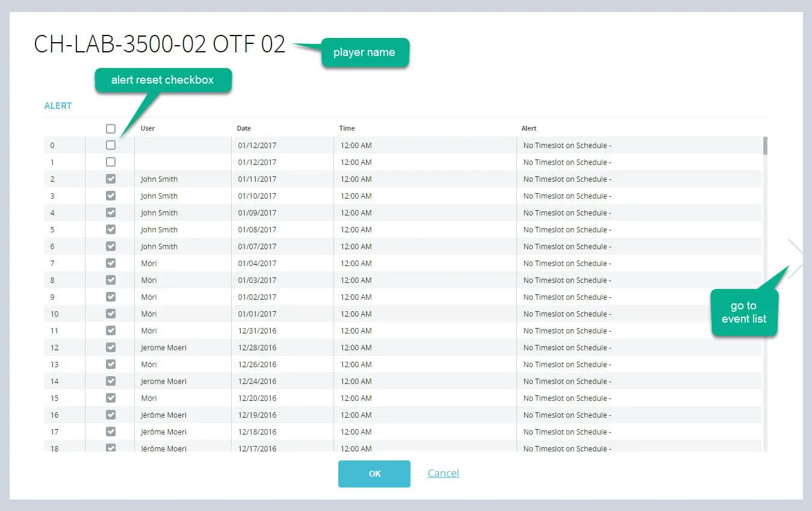Viewport: 812px width, 511px height.
Task: Click the Time column header
Action: (x=347, y=128)
